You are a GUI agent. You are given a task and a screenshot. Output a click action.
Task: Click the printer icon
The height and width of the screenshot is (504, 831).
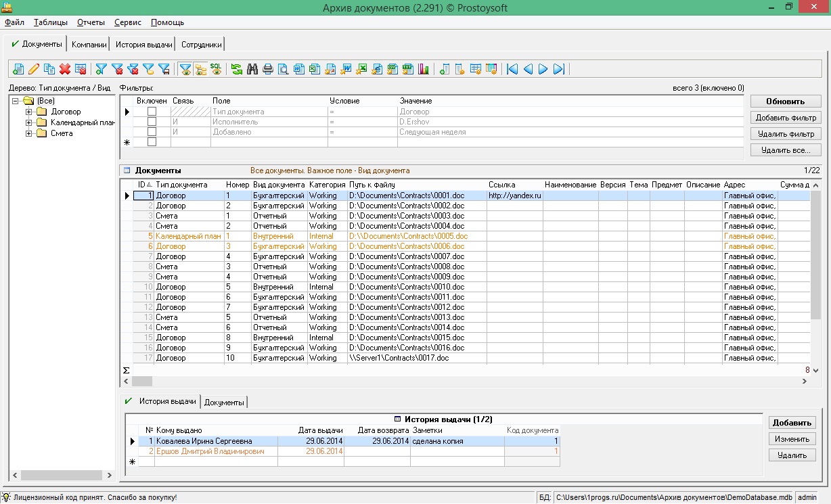coord(268,68)
